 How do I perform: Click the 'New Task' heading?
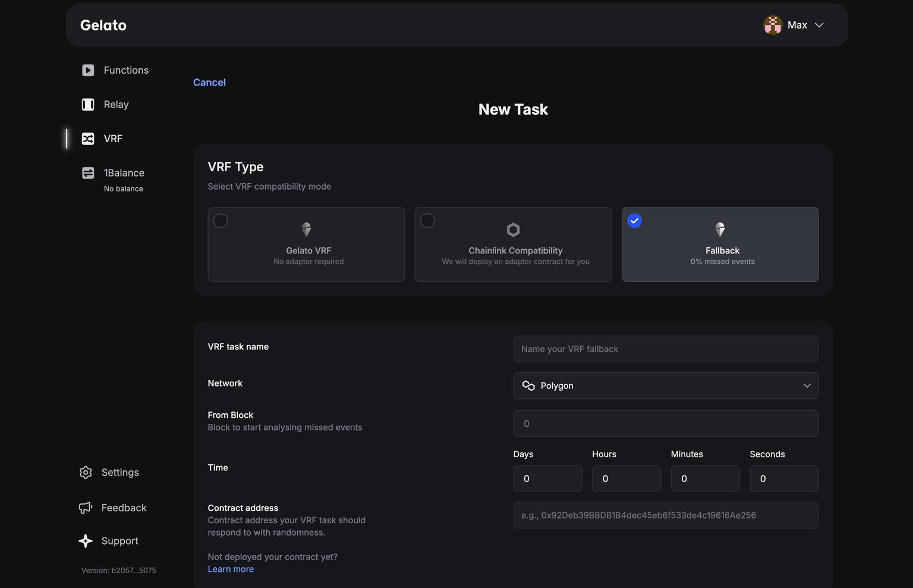513,109
